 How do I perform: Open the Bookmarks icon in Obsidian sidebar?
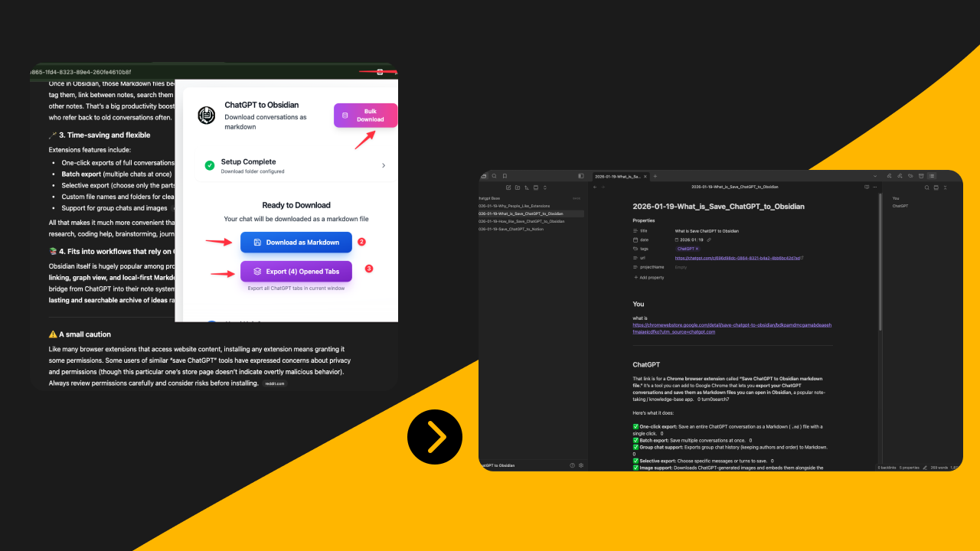coord(505,175)
